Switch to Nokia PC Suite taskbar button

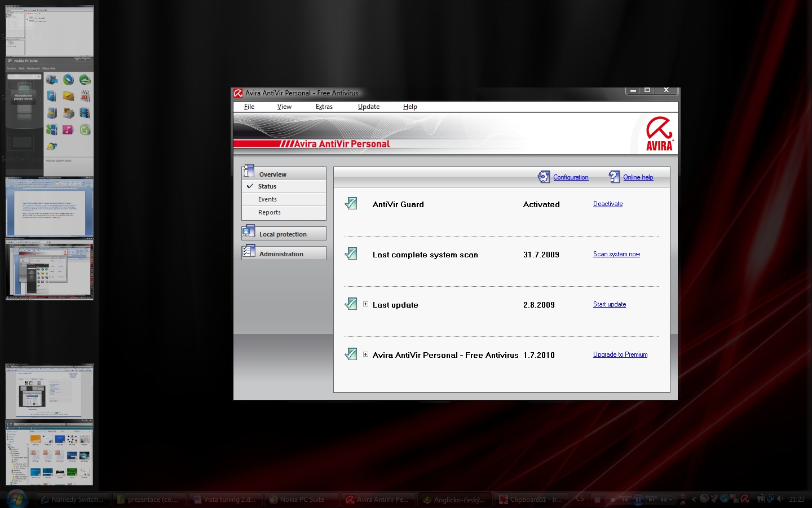tap(302, 500)
